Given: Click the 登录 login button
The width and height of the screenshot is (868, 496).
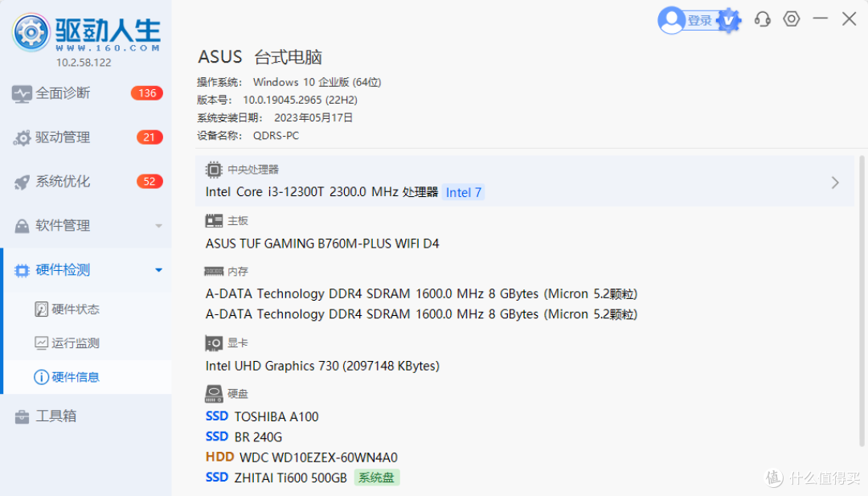Looking at the screenshot, I should pos(700,20).
